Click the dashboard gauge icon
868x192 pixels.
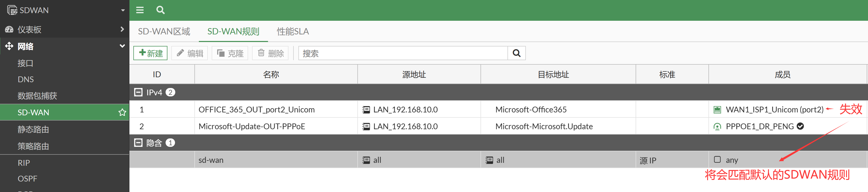(x=9, y=29)
